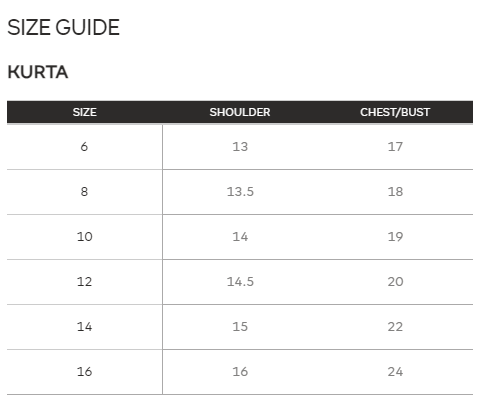Click shoulder value 14.5

[x=240, y=282]
